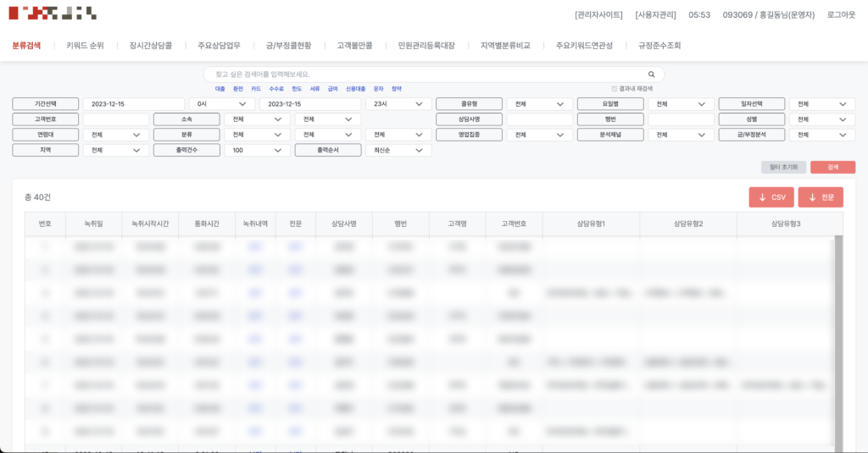Select the 신용대출 quick keyword link

click(x=356, y=89)
